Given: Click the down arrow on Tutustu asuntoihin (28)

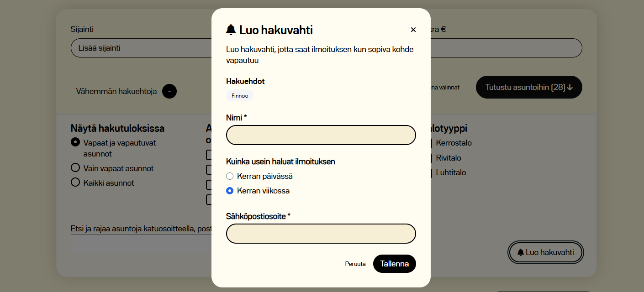Looking at the screenshot, I should point(570,87).
